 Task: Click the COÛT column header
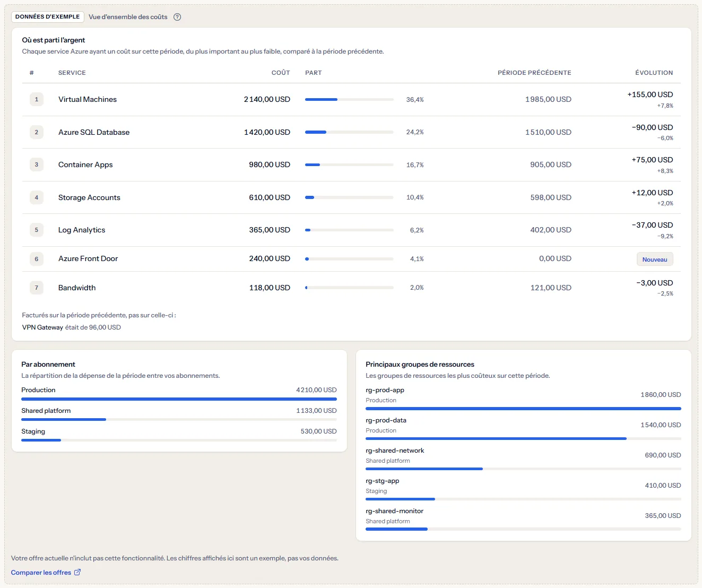click(x=281, y=73)
